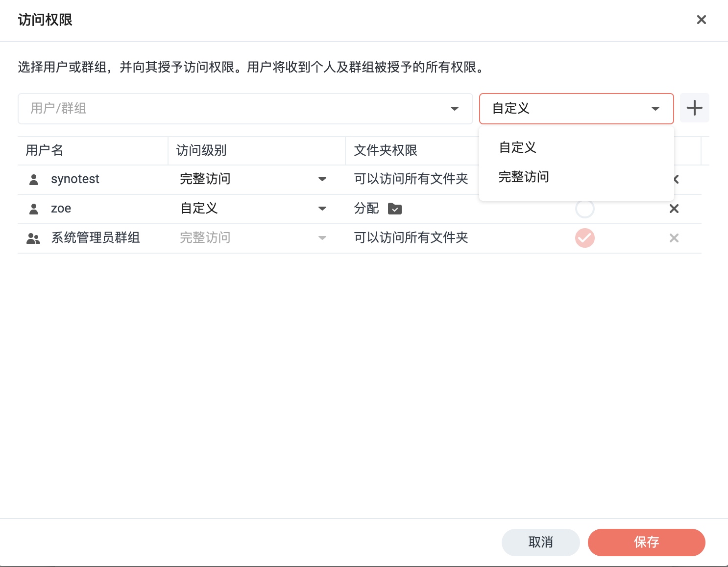Viewport: 728px width, 567px height.
Task: Click 可以访问所有文件夹 in 系统管理员群组 row
Action: tap(411, 237)
